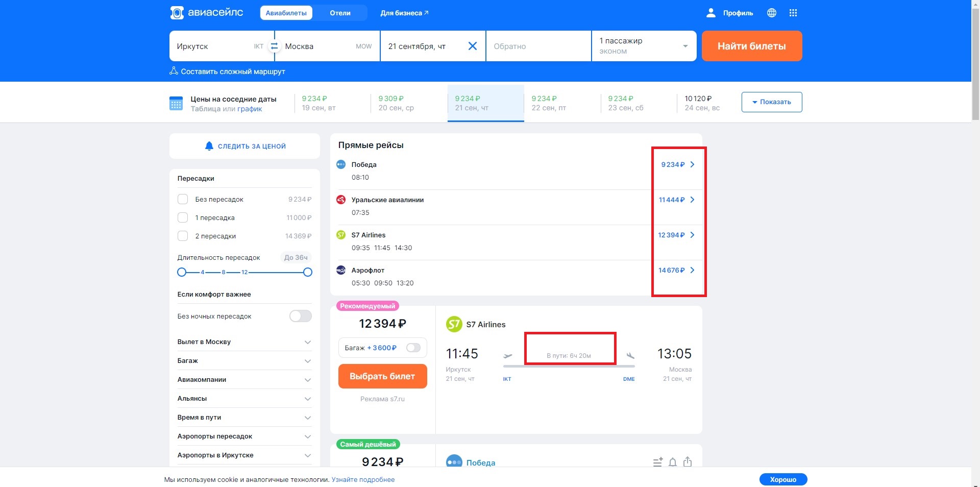Click the bell icon for price tracking

click(x=209, y=146)
